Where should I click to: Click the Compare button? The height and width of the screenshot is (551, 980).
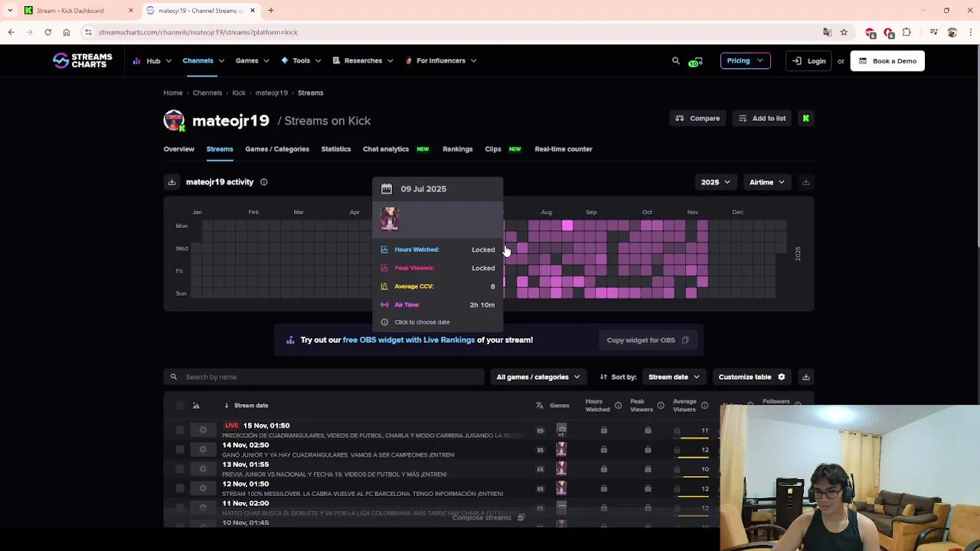(x=697, y=118)
